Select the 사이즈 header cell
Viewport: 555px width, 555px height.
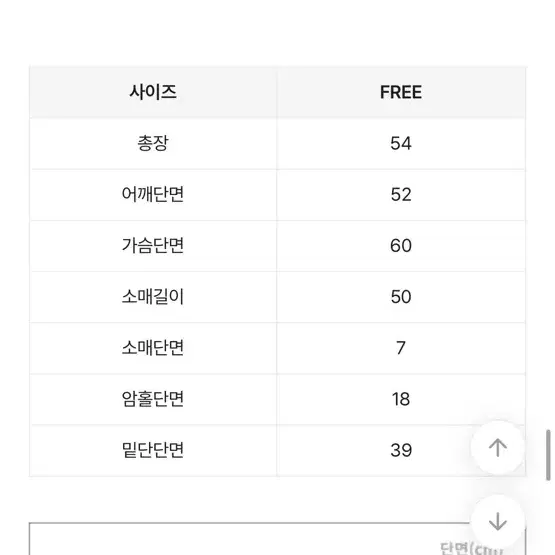tap(153, 92)
